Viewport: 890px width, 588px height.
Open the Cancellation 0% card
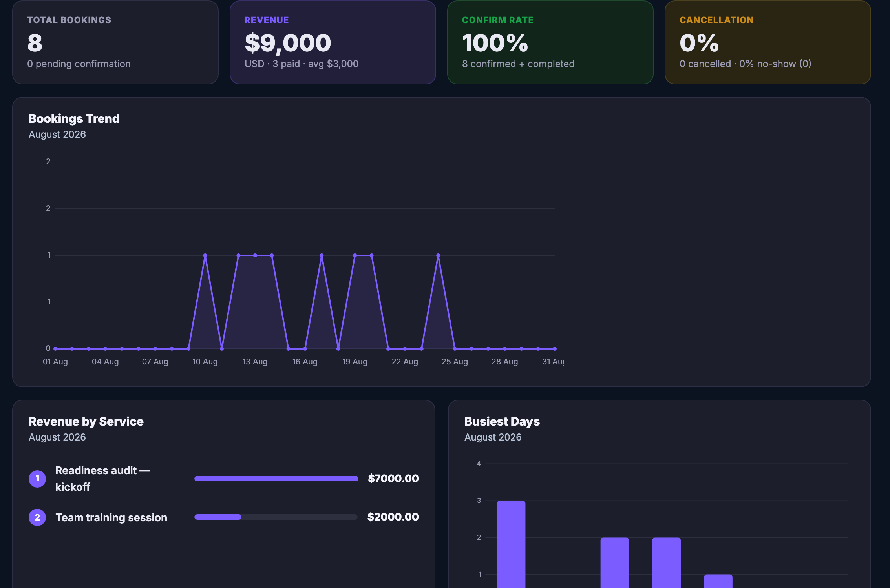pyautogui.click(x=768, y=42)
